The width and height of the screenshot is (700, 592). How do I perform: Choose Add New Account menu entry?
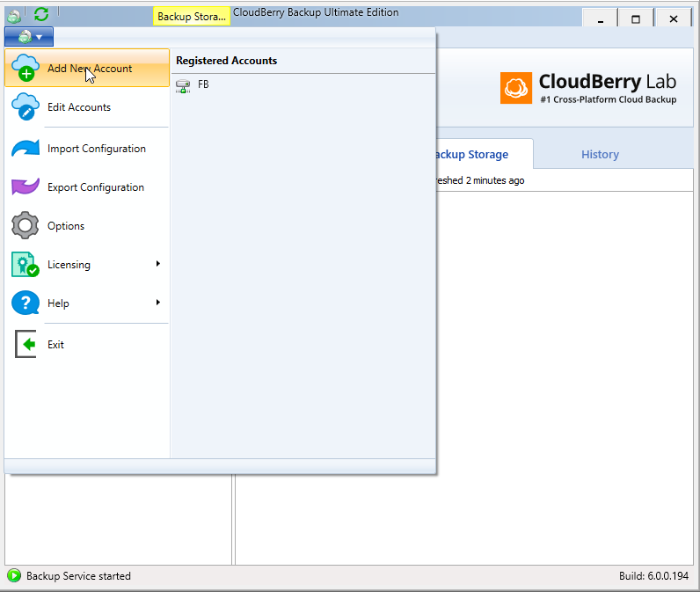87,68
